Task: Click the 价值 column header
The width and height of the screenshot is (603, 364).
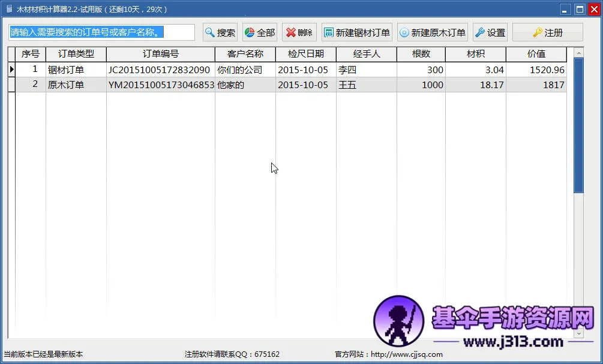Action: pyautogui.click(x=536, y=54)
